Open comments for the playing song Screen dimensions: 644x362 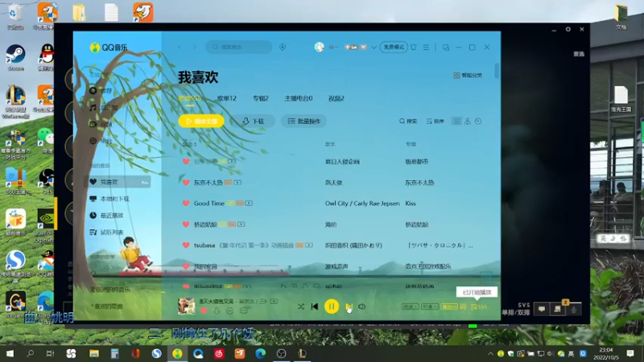243,311
